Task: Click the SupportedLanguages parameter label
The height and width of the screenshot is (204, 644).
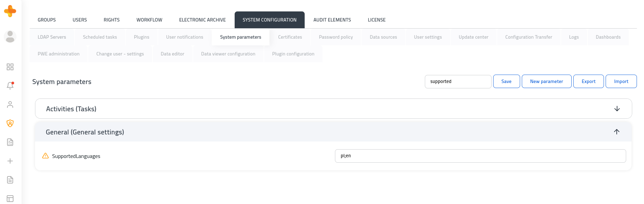Action: [76, 156]
